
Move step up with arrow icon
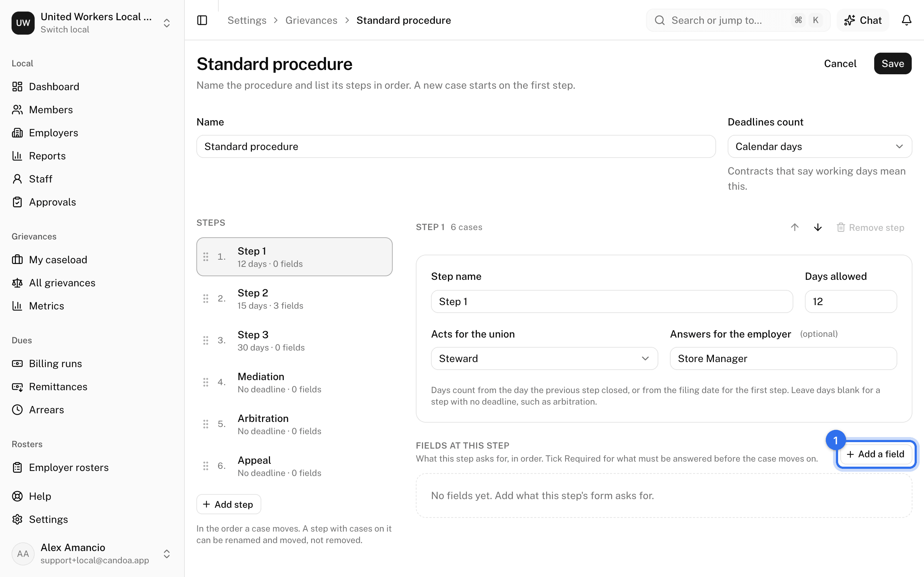(x=794, y=228)
